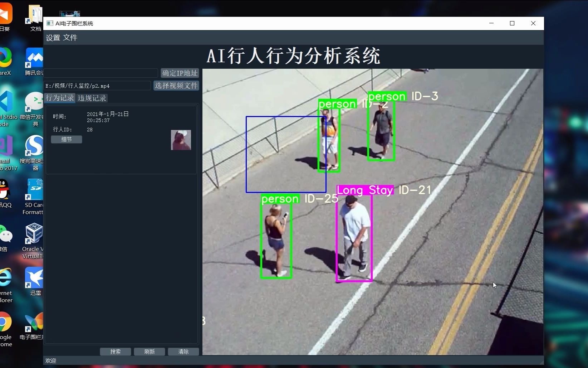View details for pedestrian ID 28 via 细节

(x=66, y=139)
